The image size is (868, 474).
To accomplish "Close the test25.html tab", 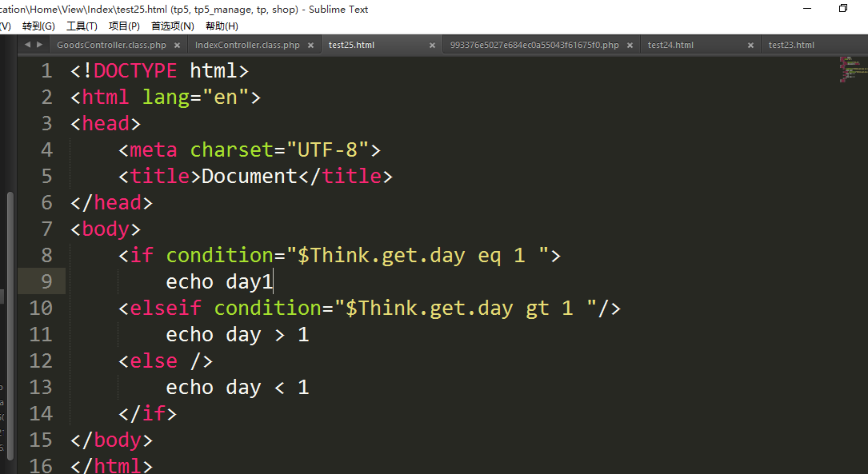I will (x=432, y=46).
